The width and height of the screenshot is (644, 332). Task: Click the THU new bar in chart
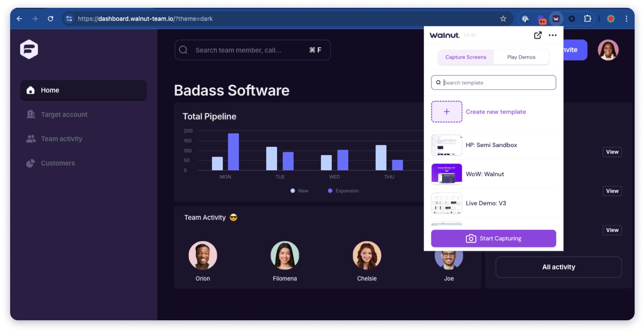[x=381, y=158]
